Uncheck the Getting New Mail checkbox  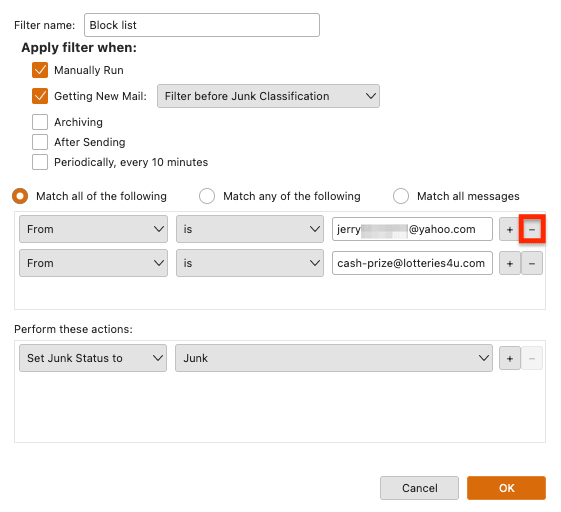pos(40,96)
